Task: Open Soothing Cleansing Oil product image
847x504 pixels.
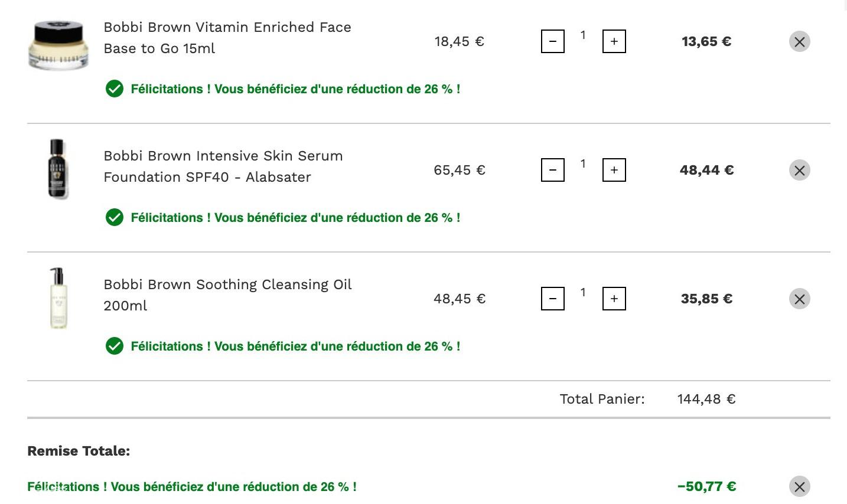Action: coord(58,298)
